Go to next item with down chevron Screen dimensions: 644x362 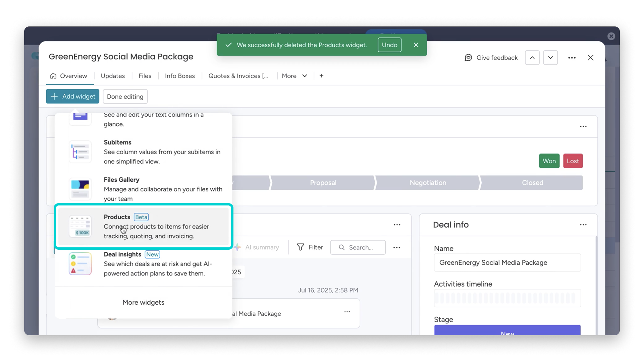[x=550, y=58]
